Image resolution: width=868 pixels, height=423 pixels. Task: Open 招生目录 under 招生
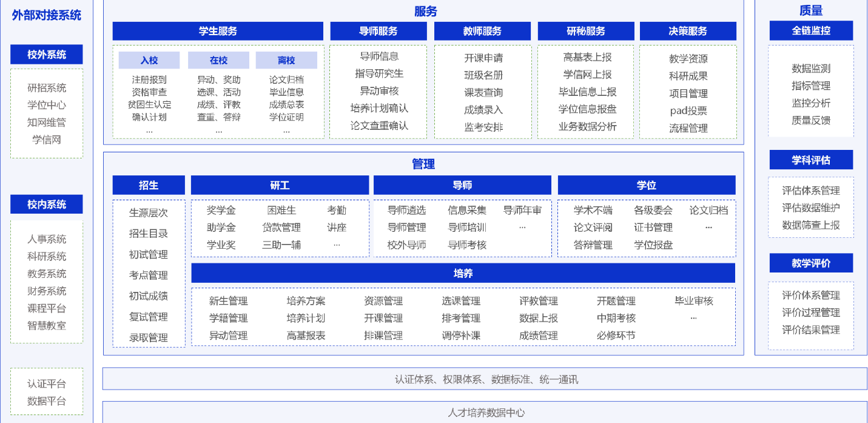(148, 234)
